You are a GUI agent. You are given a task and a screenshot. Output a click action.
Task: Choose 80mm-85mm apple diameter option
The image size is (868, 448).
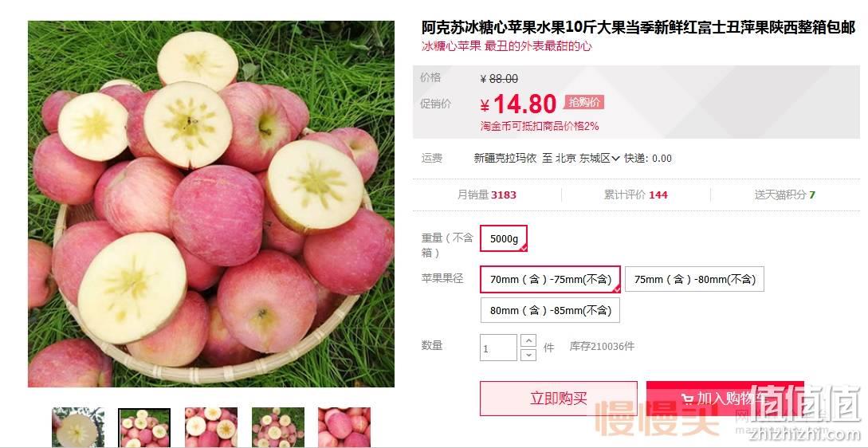coord(550,311)
